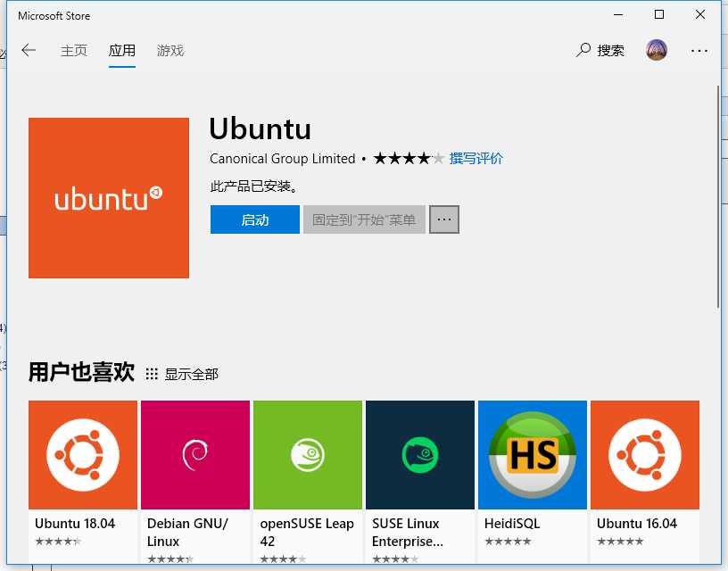Viewport: 728px width, 571px height.
Task: Click the 固定到"开始"菜单 button
Action: click(364, 219)
